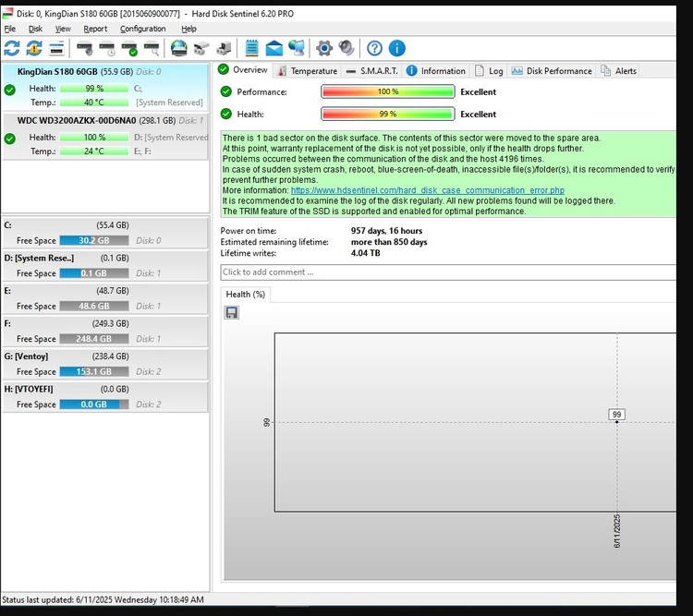This screenshot has height=616, width=693.
Task: Click the globe disk icon
Action: coord(179,48)
